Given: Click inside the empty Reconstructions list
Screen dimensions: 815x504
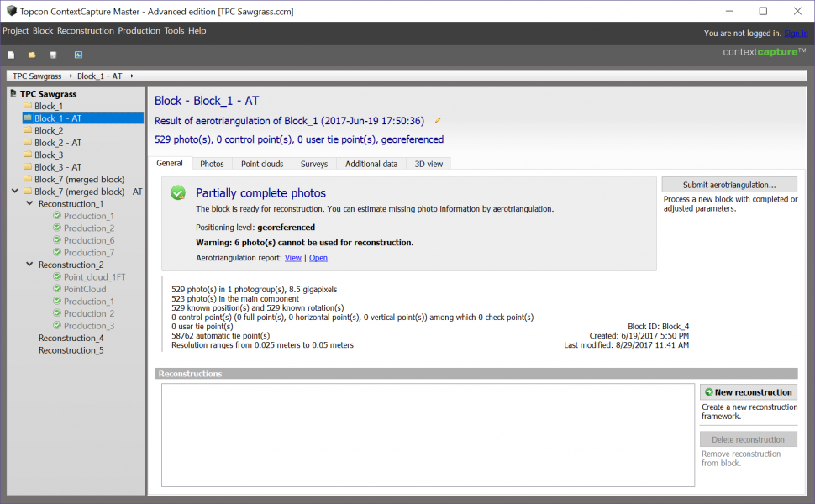Looking at the screenshot, I should 428,435.
